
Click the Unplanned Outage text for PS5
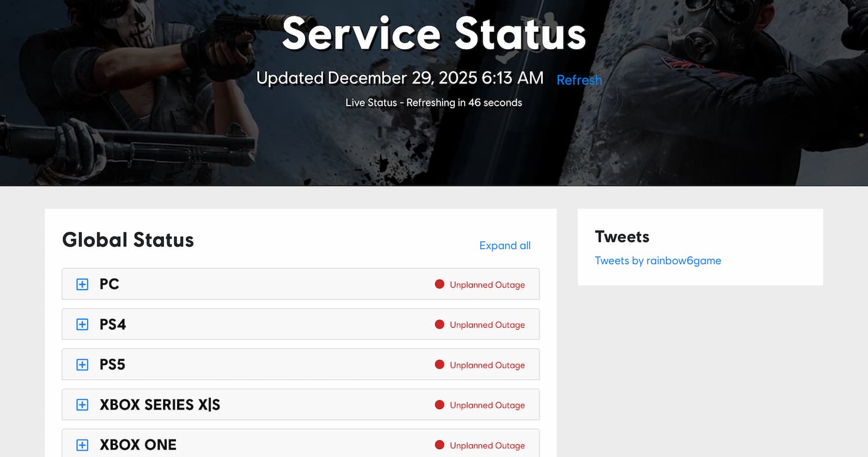pyautogui.click(x=487, y=365)
